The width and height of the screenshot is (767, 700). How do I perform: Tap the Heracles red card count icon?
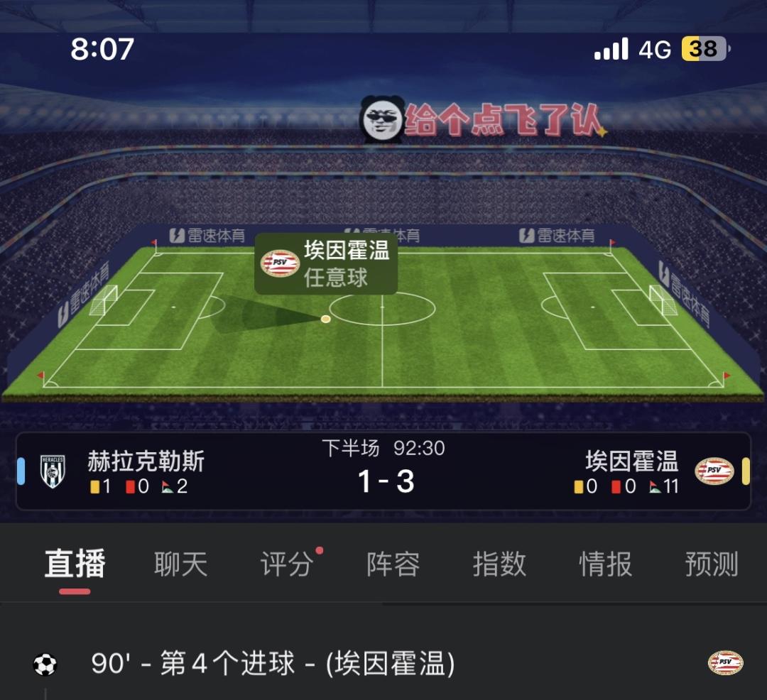(130, 487)
